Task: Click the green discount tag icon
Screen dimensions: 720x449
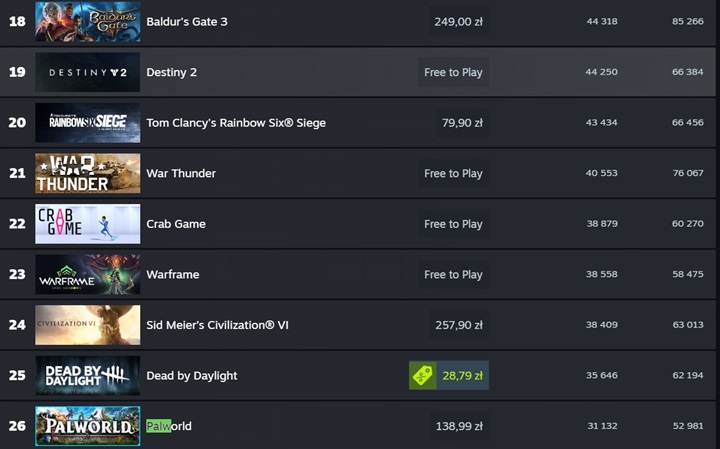Action: [422, 375]
